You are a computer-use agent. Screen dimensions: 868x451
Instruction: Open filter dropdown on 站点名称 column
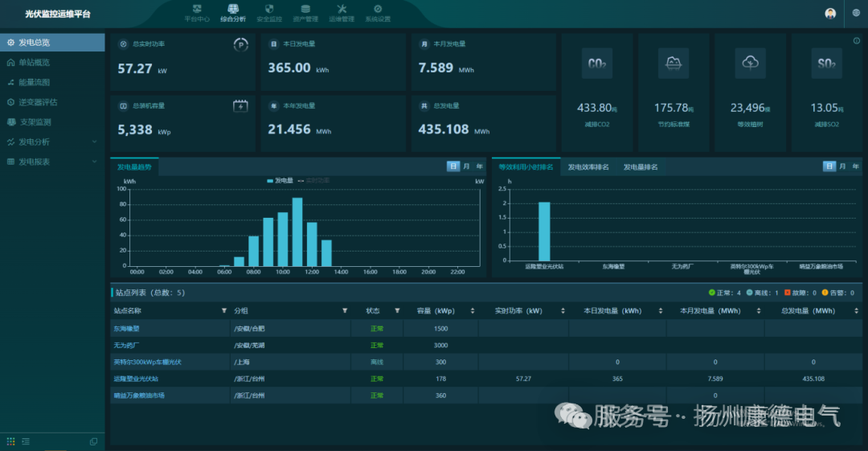tap(223, 310)
